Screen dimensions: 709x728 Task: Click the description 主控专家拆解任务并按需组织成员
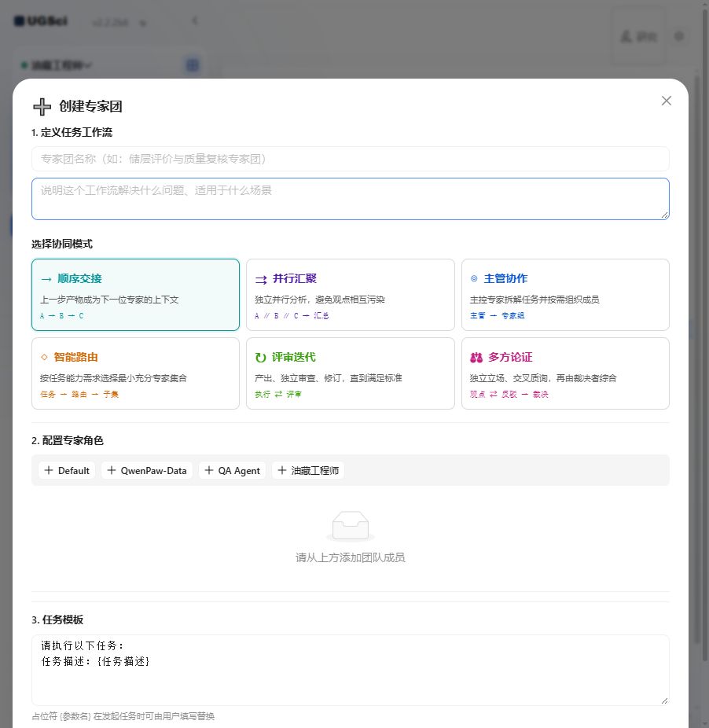(535, 300)
